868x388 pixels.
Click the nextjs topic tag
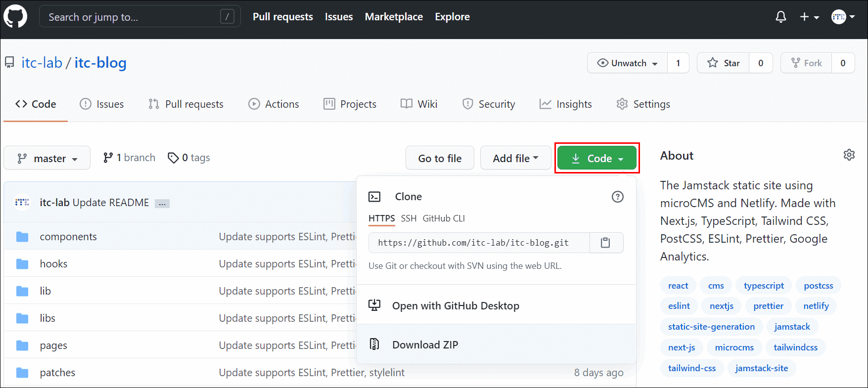click(722, 306)
